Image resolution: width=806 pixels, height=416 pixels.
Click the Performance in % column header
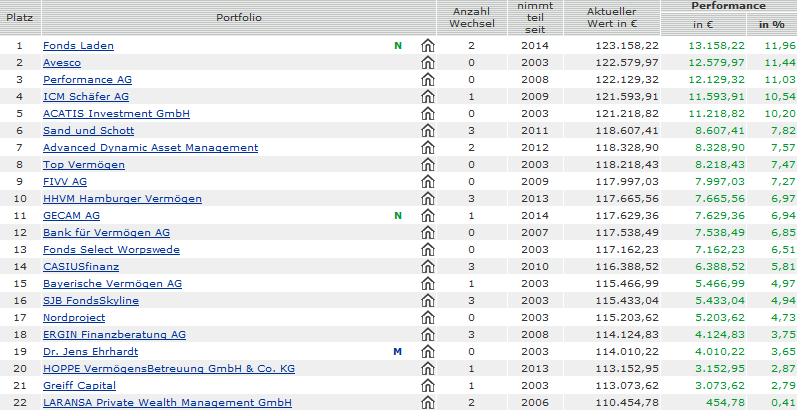[x=771, y=24]
